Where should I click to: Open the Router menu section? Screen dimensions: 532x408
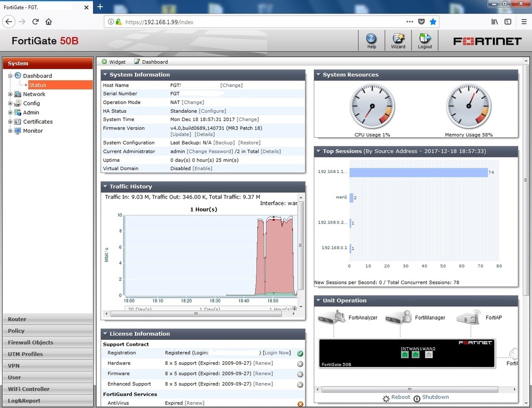tap(47, 319)
